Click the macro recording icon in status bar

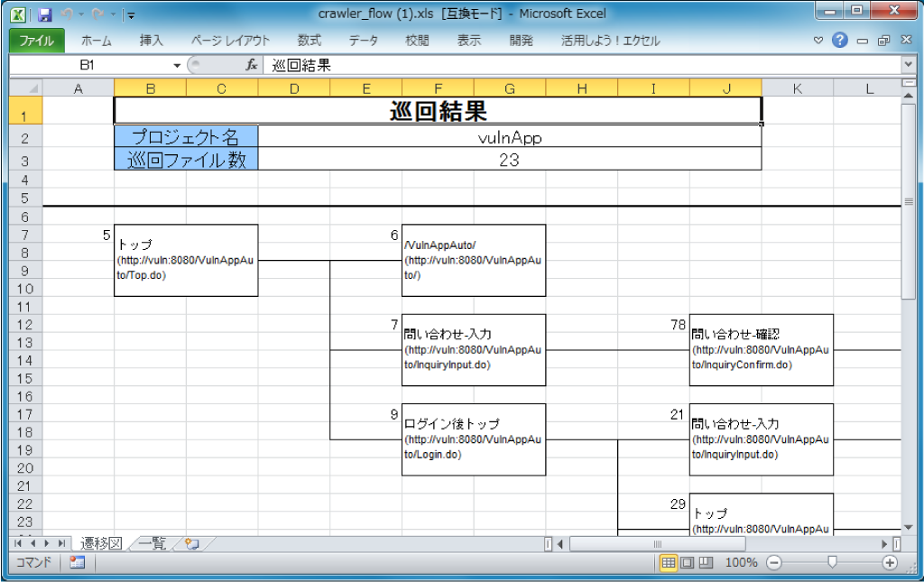click(78, 562)
